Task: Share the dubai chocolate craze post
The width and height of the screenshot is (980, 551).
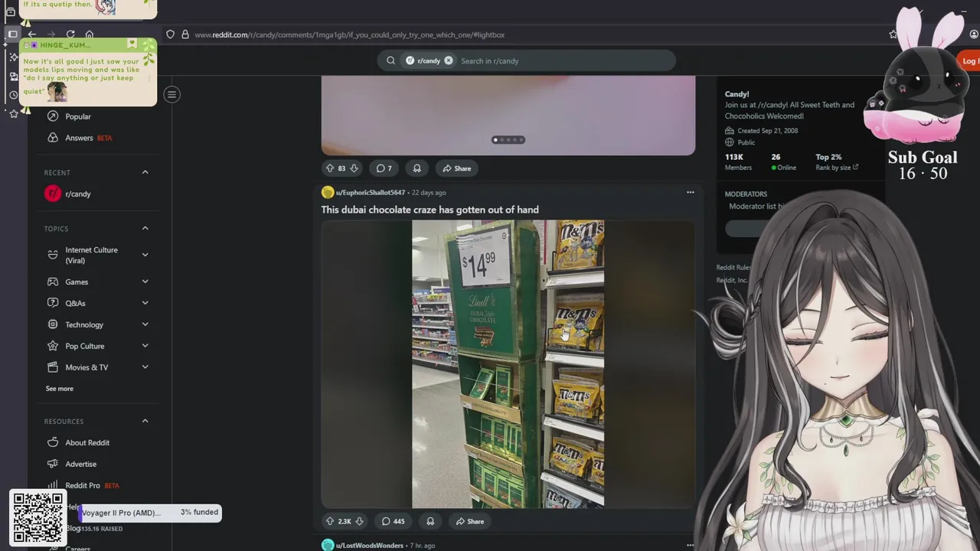Action: coord(470,521)
